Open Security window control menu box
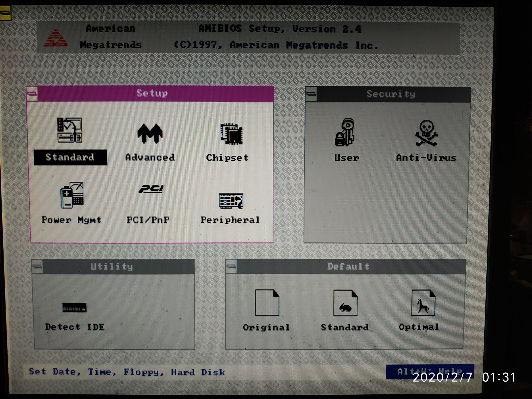Image resolution: width=532 pixels, height=399 pixels. [311, 94]
